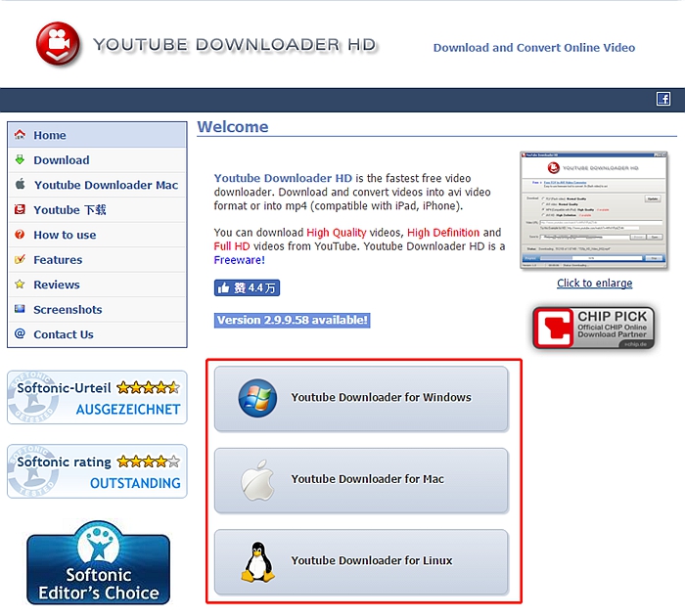Viewport: 685px width, 616px height.
Task: Click the Freeware! link
Action: [x=239, y=260]
